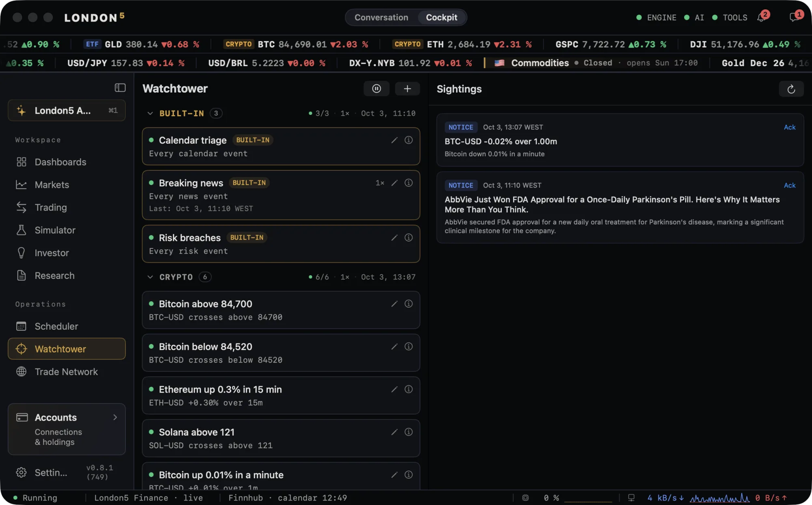Show info for Solana above 121 watcher
Image resolution: width=812 pixels, height=505 pixels.
[x=409, y=432]
